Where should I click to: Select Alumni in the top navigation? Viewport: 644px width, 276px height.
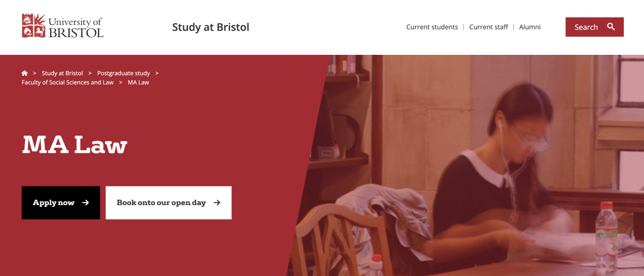530,27
